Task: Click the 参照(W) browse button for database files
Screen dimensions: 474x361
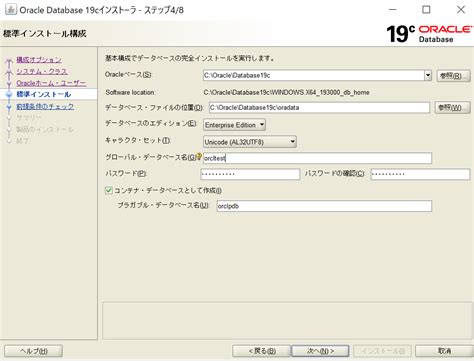Action: tap(452, 108)
